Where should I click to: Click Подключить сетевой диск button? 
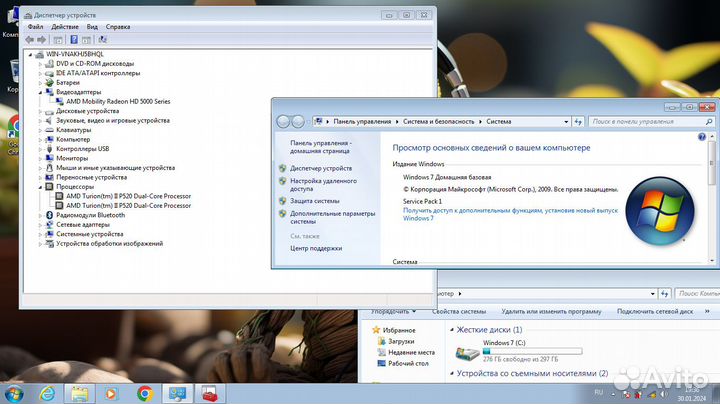[655, 311]
